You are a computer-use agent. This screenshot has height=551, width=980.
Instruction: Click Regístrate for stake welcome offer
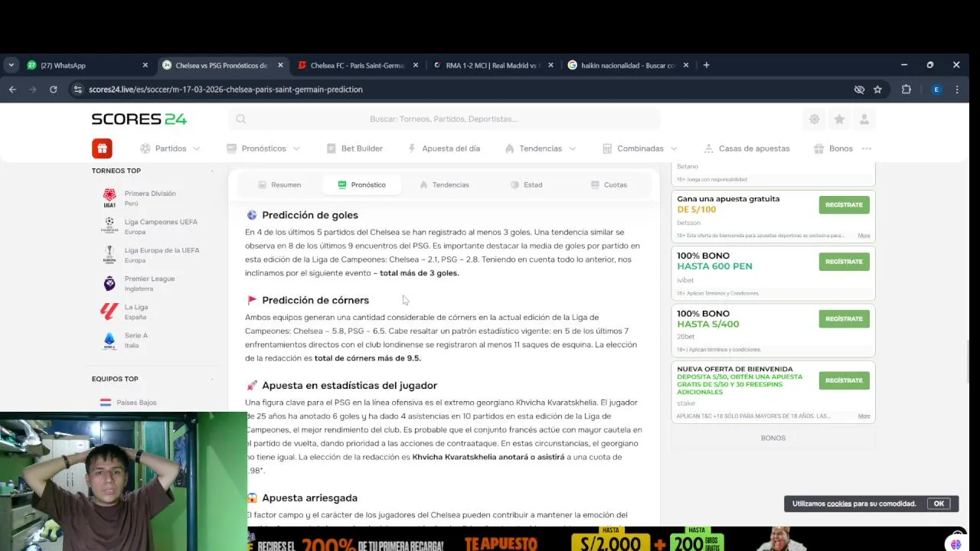(844, 380)
